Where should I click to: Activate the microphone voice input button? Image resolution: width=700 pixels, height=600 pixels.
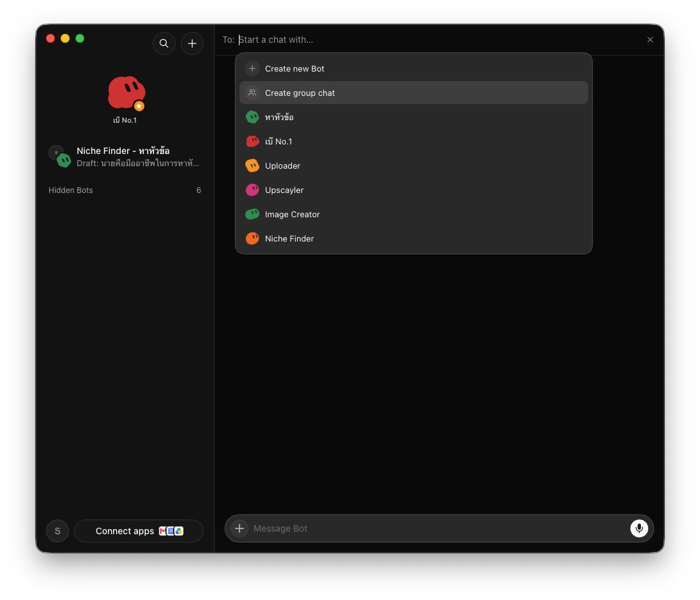(639, 528)
